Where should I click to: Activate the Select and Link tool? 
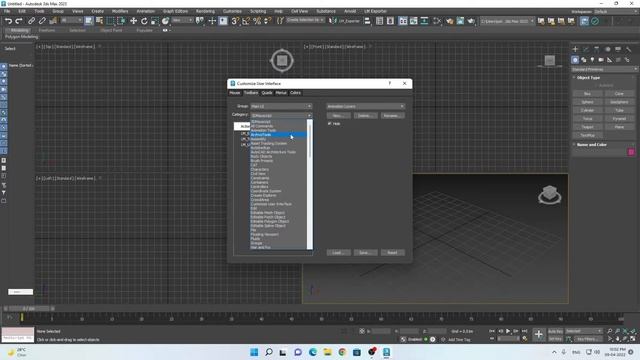click(31, 21)
